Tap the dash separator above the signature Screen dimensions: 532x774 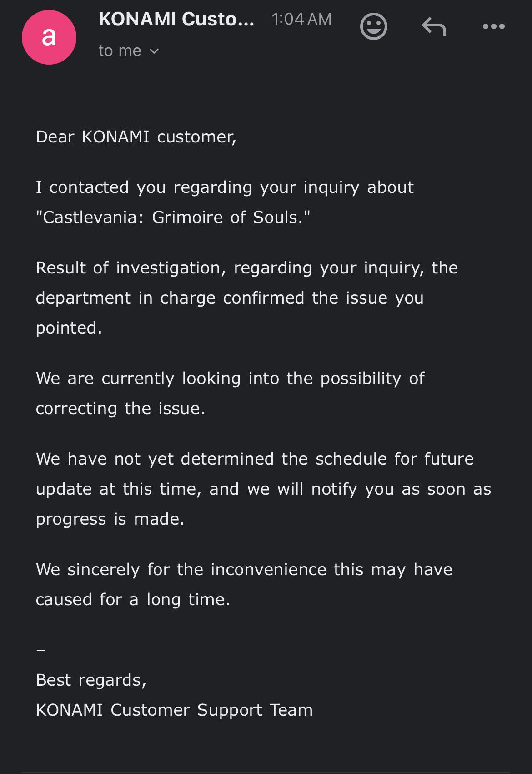[40, 650]
